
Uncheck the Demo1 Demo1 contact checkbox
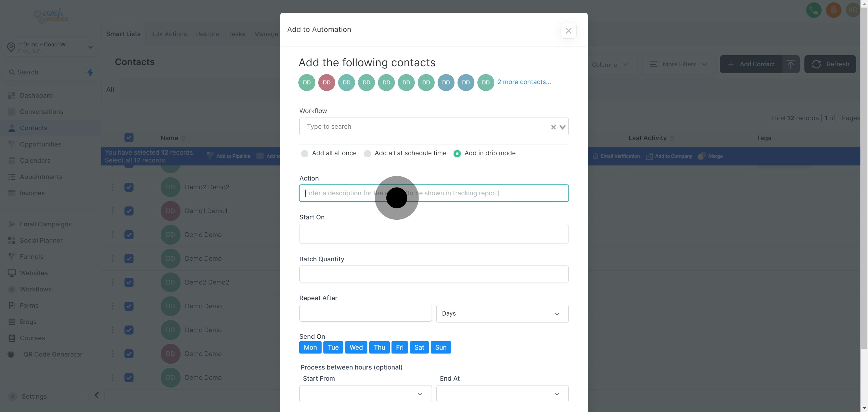[x=129, y=211]
